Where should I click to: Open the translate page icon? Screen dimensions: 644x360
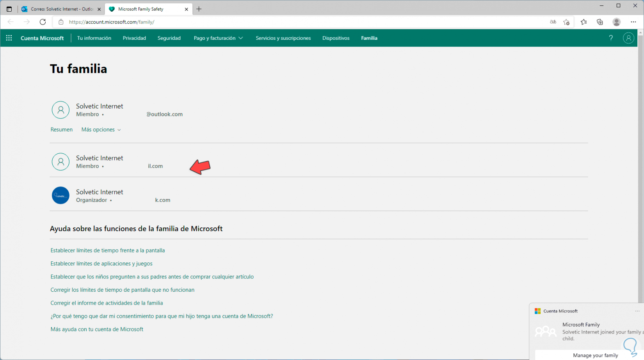[553, 22]
